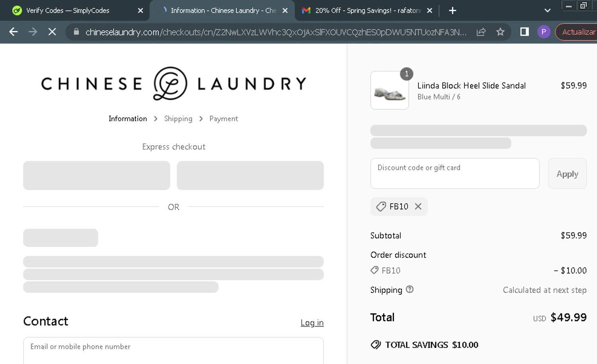Click the Liinda Block Heel Slide Sandal title
597x364 pixels.
(471, 86)
